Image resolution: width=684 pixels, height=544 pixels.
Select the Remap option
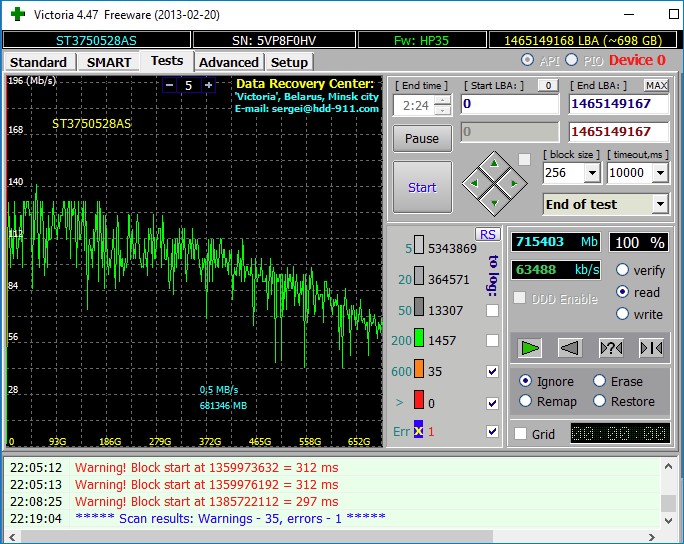click(527, 401)
